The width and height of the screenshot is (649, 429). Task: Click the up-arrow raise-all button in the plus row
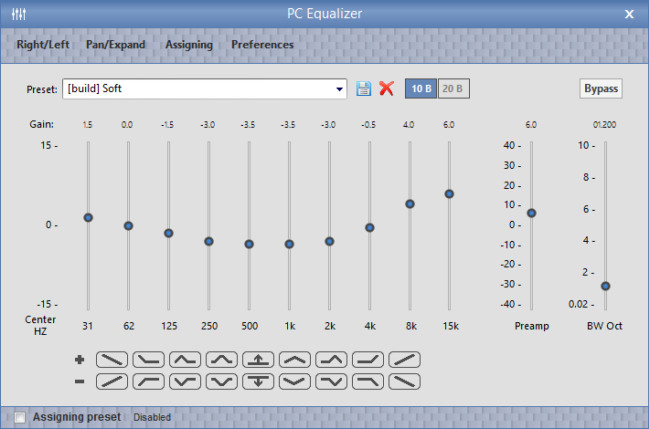(258, 359)
